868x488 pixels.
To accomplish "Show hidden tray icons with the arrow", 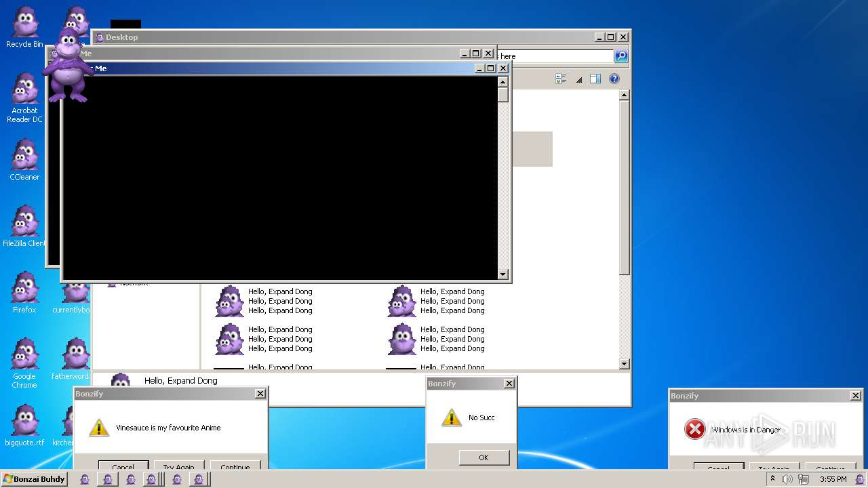I will [772, 479].
